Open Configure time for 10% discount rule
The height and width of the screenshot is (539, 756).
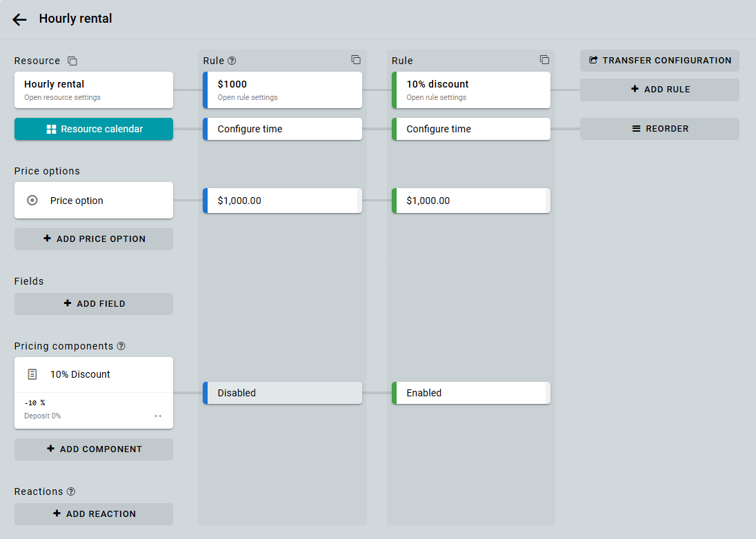(x=472, y=129)
